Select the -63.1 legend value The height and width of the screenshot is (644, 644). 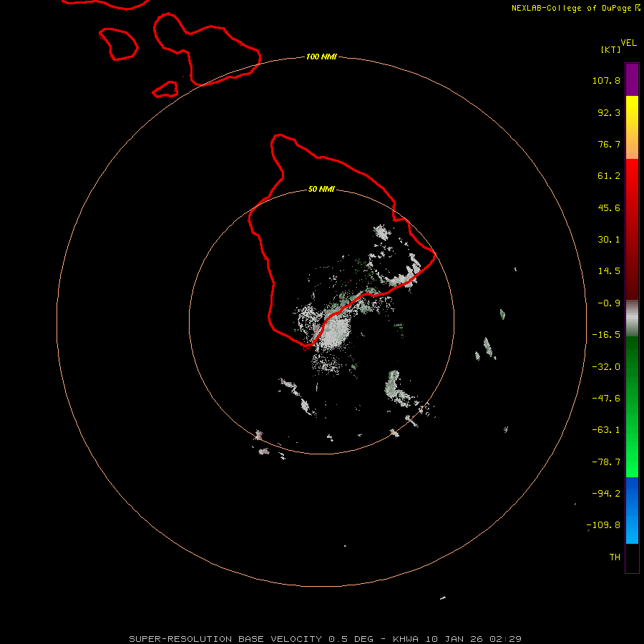click(x=606, y=430)
